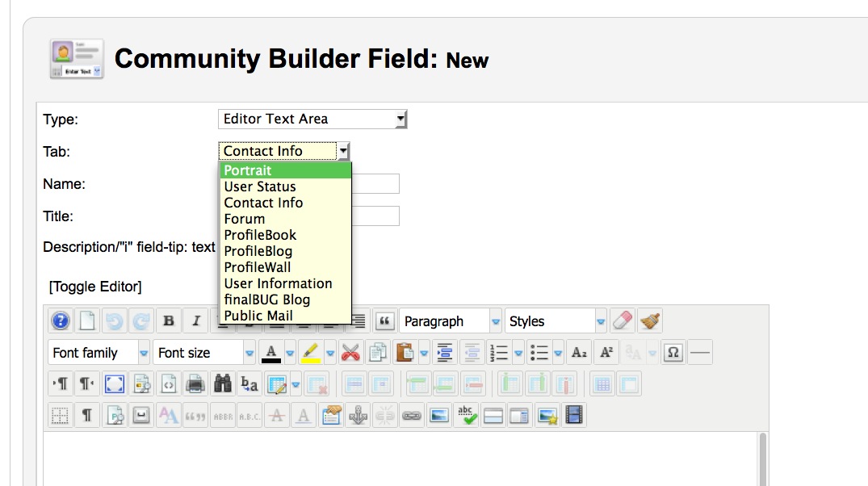Image resolution: width=868 pixels, height=486 pixels.
Task: Click the Insert Image icon
Action: coord(439,416)
